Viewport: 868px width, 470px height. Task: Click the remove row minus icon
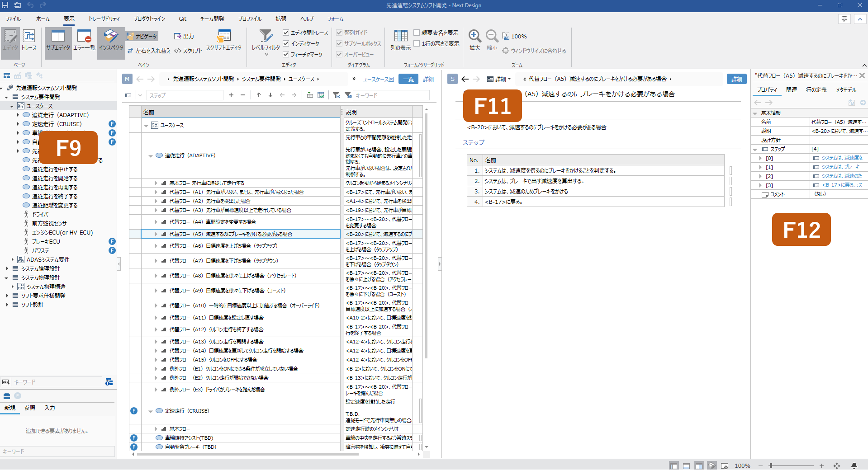(x=243, y=95)
